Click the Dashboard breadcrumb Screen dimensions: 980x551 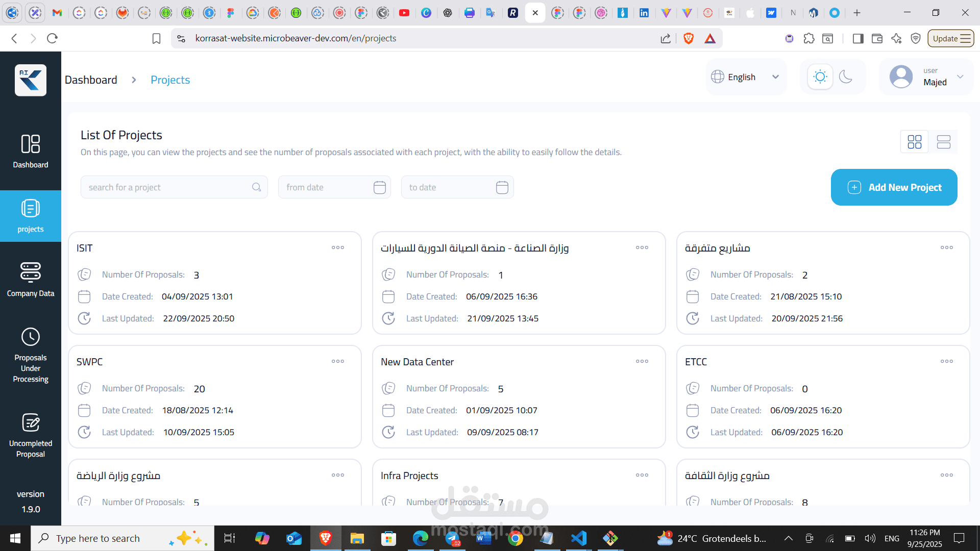tap(91, 80)
